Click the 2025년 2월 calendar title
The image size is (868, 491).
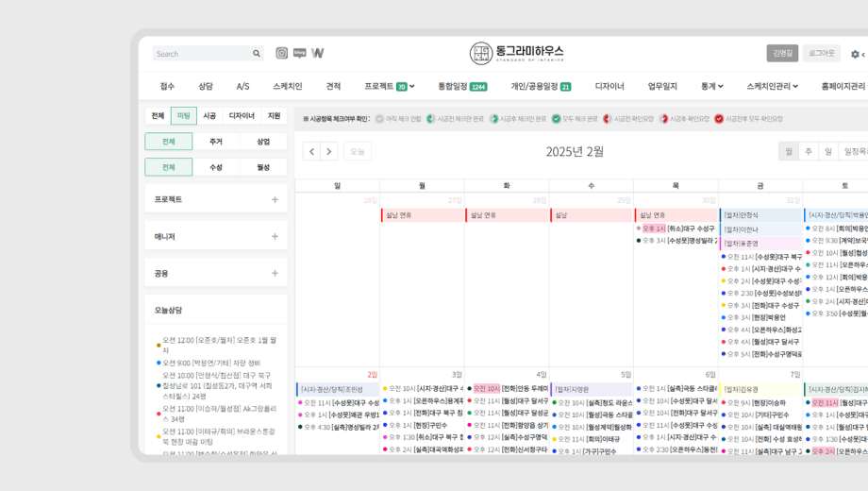click(x=575, y=151)
